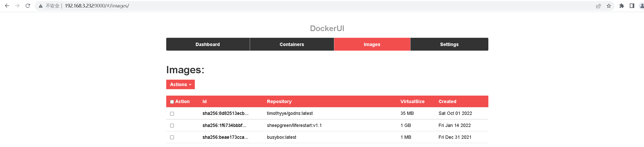
Task: Expand the Actions dropdown button
Action: pos(180,85)
